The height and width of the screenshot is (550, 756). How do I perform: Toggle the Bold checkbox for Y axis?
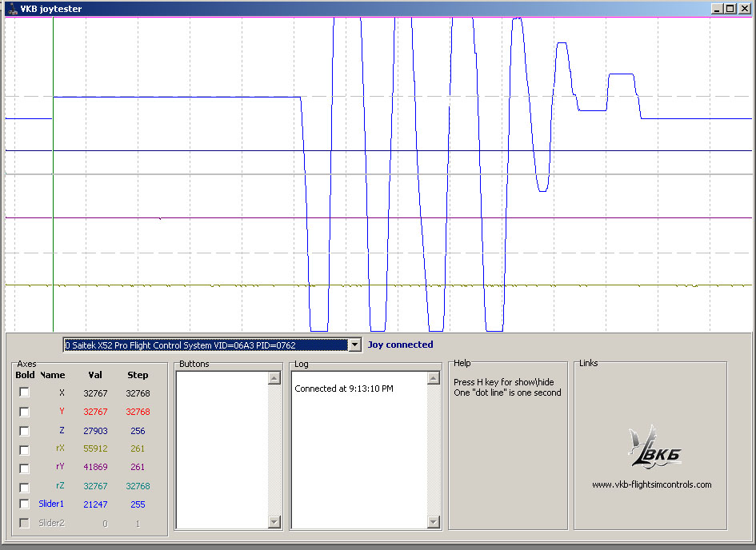coord(25,412)
